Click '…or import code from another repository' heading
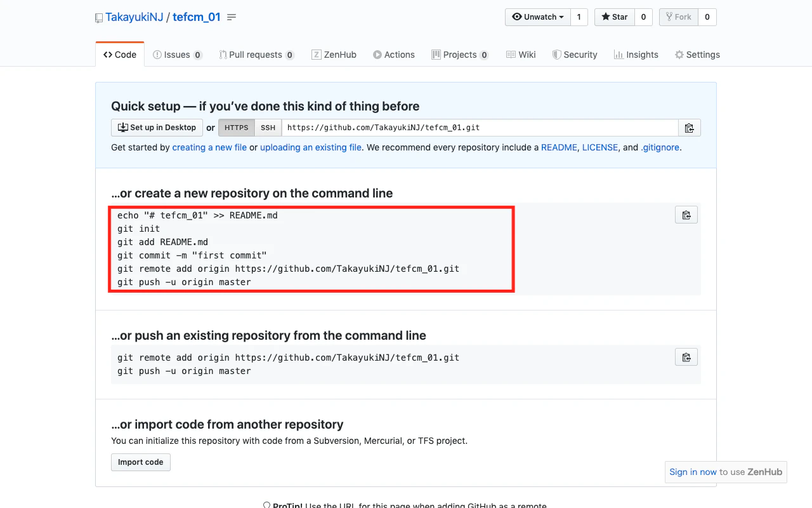The height and width of the screenshot is (508, 812). tap(227, 424)
